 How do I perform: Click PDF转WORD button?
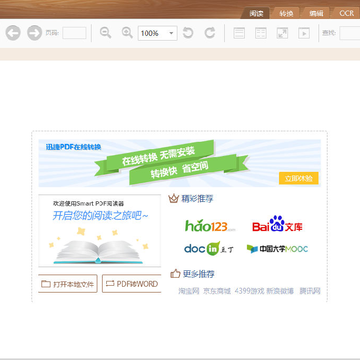[x=132, y=284]
